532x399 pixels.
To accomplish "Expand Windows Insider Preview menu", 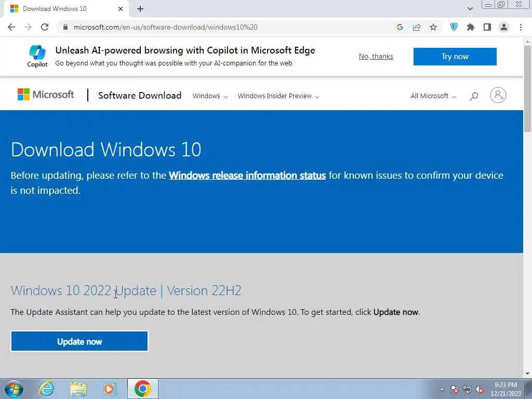I will click(x=278, y=96).
